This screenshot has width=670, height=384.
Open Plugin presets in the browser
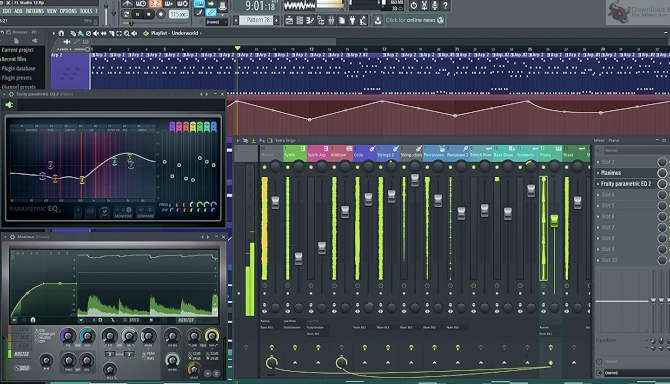[17, 78]
